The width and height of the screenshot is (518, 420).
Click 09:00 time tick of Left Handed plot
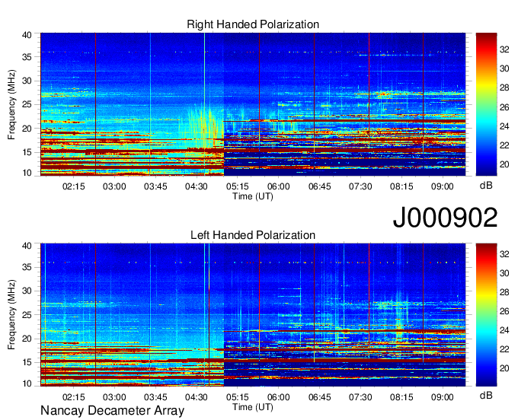[443, 397]
